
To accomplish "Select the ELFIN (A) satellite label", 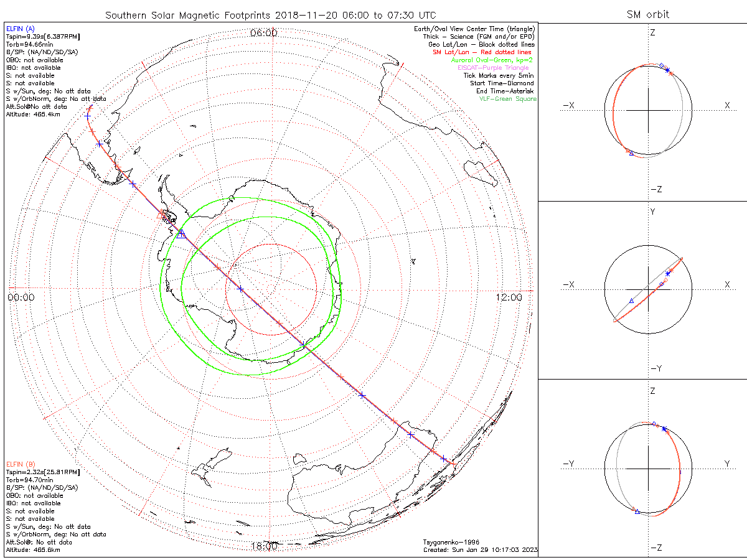I will click(21, 29).
